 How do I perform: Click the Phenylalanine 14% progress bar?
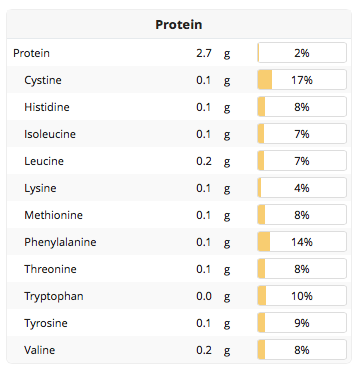pyautogui.click(x=302, y=242)
